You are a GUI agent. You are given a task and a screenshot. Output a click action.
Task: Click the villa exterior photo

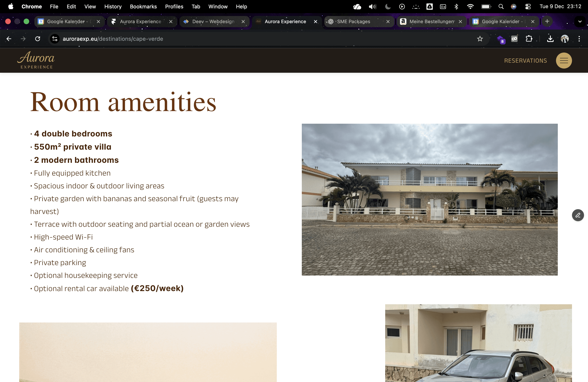point(429,199)
